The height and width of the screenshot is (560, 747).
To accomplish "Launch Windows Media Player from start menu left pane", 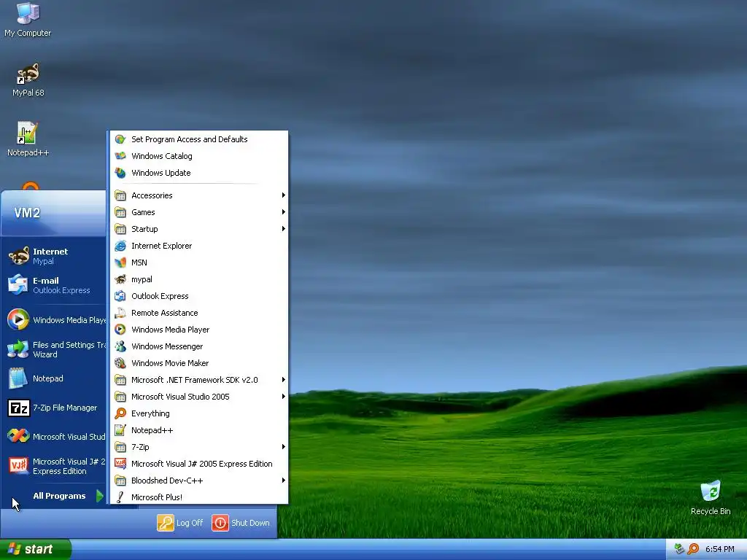I will (54, 319).
